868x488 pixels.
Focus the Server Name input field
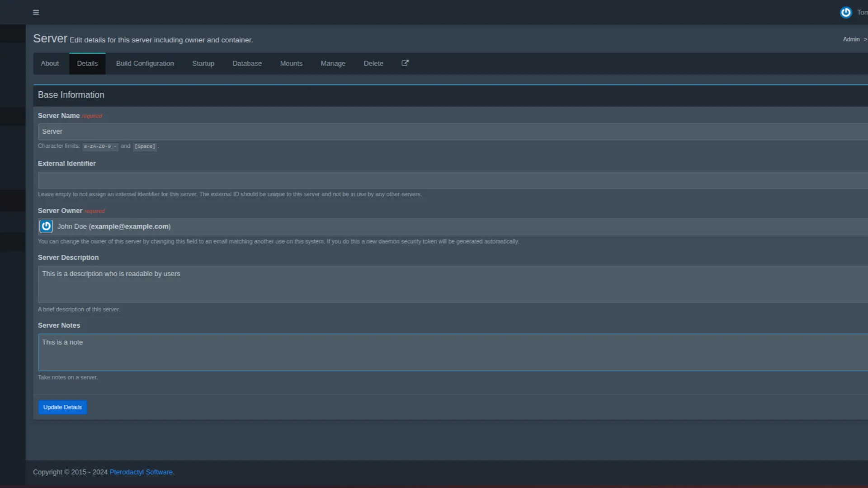coord(452,131)
